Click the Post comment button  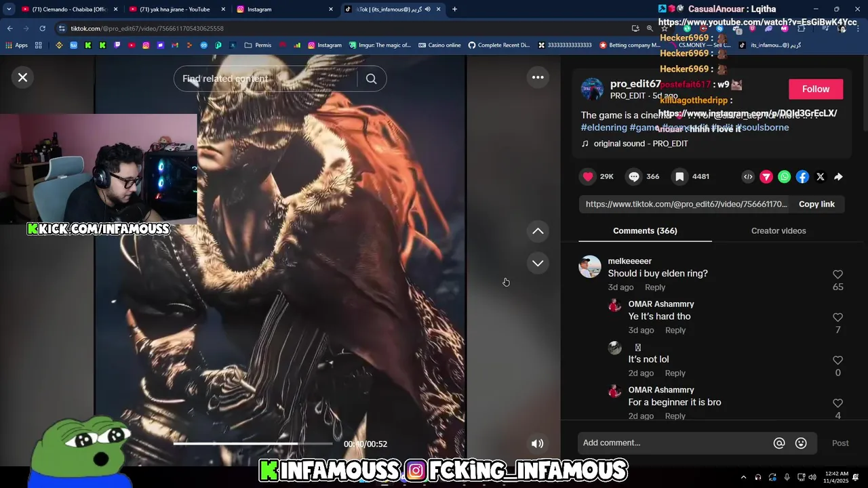pyautogui.click(x=840, y=443)
